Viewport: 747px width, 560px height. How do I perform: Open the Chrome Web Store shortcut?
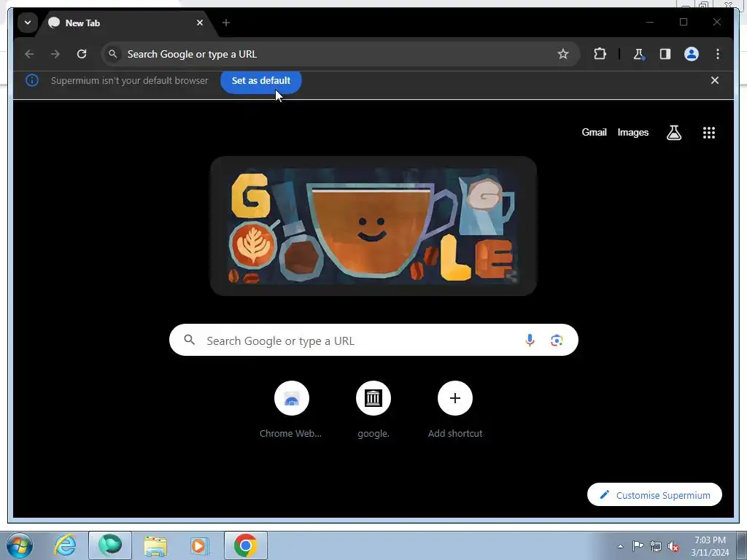[x=291, y=410]
